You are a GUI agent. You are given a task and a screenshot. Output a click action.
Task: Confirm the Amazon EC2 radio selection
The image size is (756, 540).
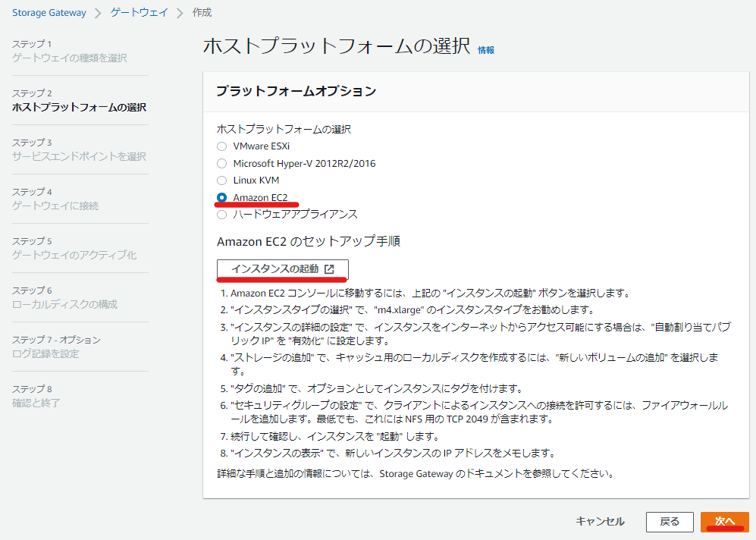click(x=221, y=196)
